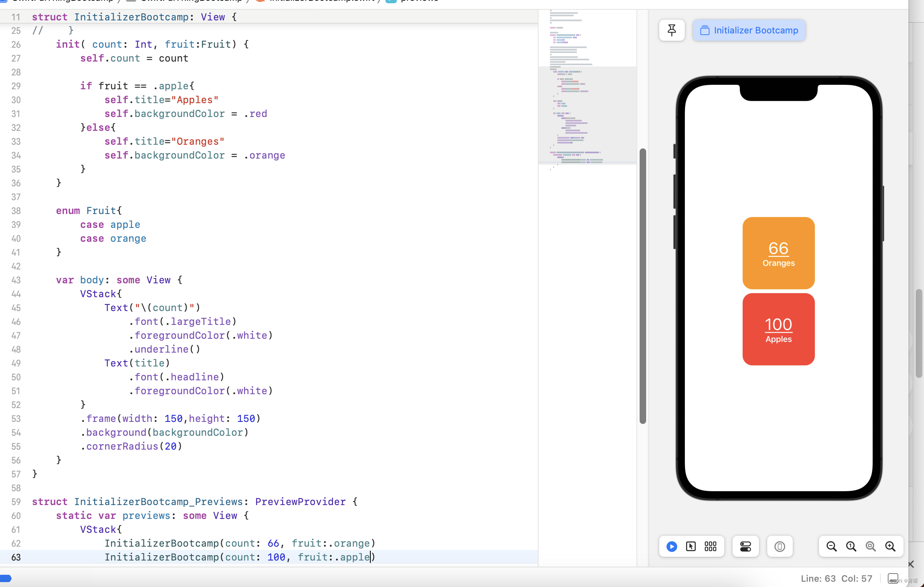
Task: Zoom preview to fit
Action: 871,546
